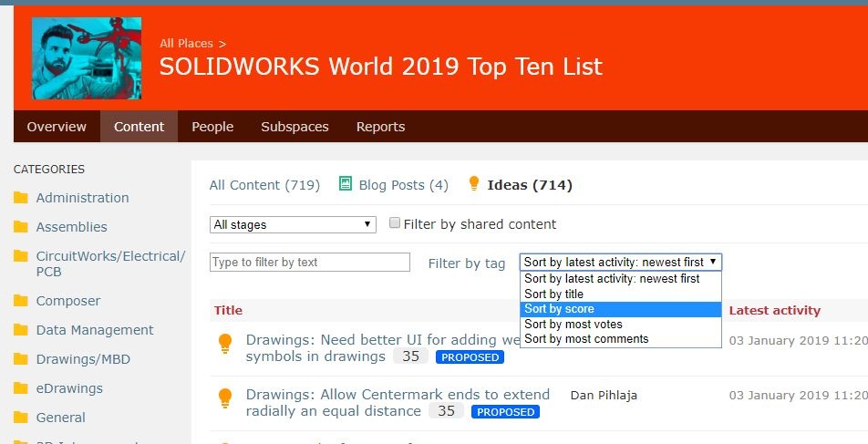Open author Dan Pihlaja's profile
The width and height of the screenshot is (868, 444).
tap(604, 396)
